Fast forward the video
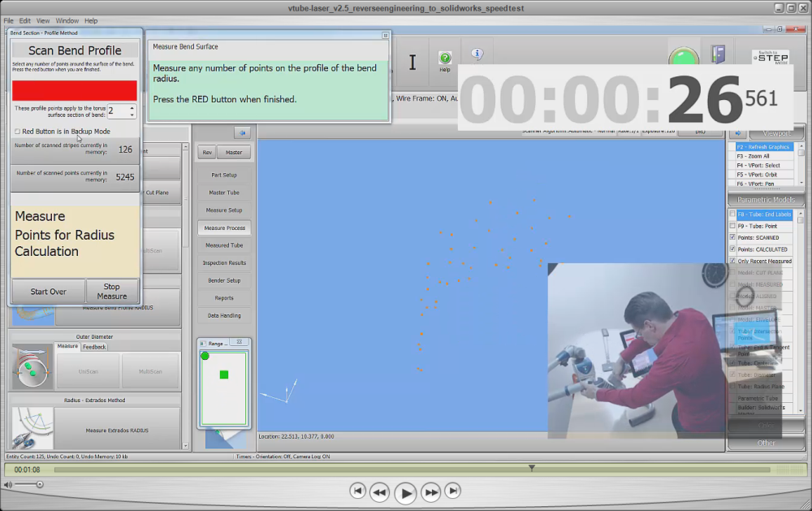 431,492
